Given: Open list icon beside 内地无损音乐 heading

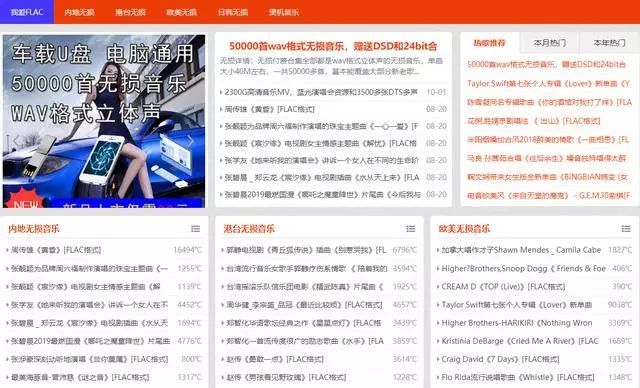Looking at the screenshot, I should (x=196, y=229).
